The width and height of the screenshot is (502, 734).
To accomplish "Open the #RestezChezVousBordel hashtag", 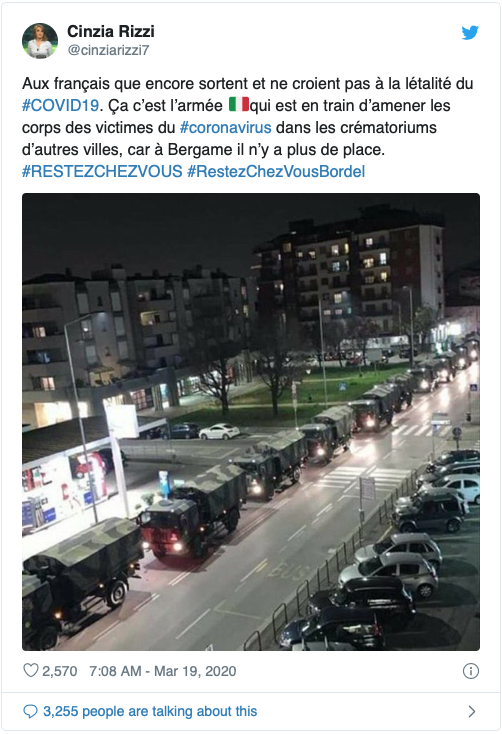I will pos(276,171).
